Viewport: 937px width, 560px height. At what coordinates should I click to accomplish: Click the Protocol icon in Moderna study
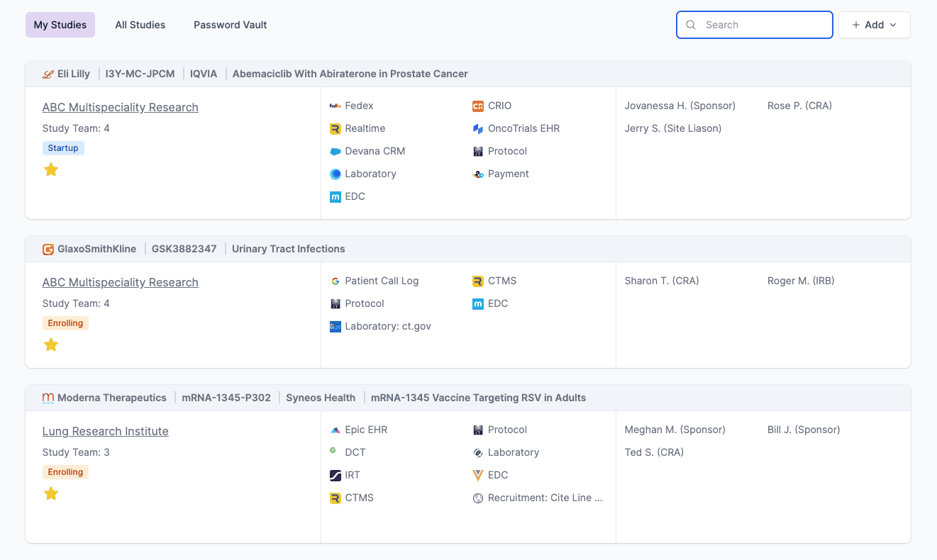[x=478, y=430]
